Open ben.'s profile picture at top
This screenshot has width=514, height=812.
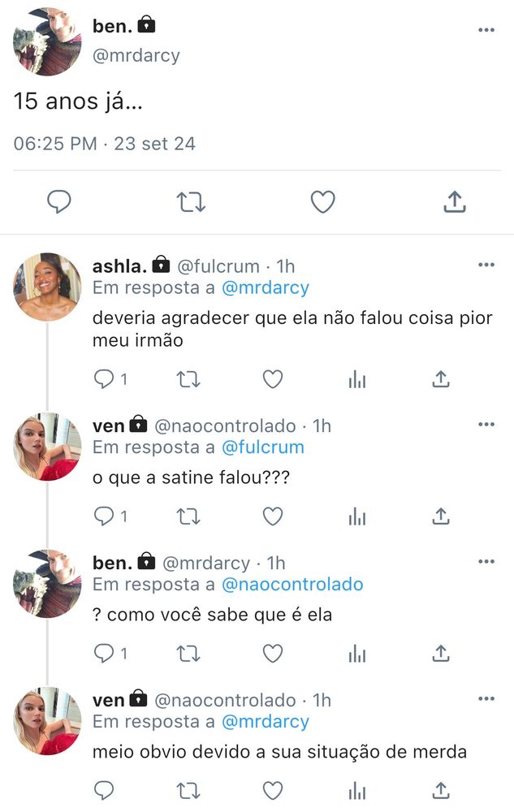click(47, 41)
